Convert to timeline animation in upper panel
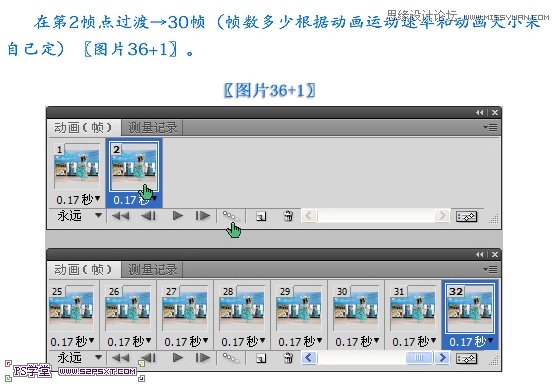 466,216
